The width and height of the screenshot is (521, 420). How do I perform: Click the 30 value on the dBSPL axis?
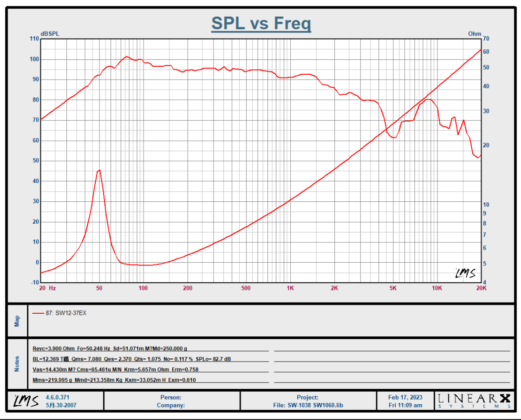[x=36, y=201]
